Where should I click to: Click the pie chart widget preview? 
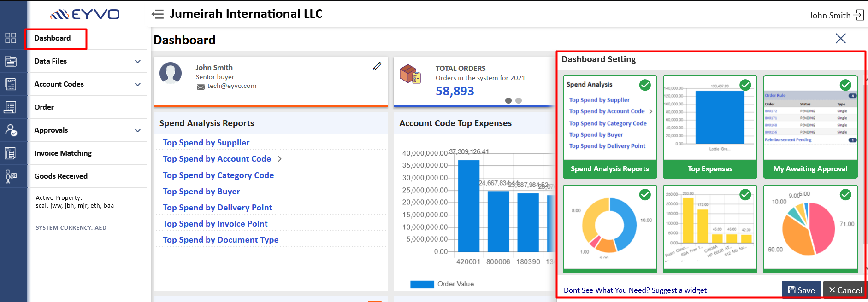(x=810, y=226)
